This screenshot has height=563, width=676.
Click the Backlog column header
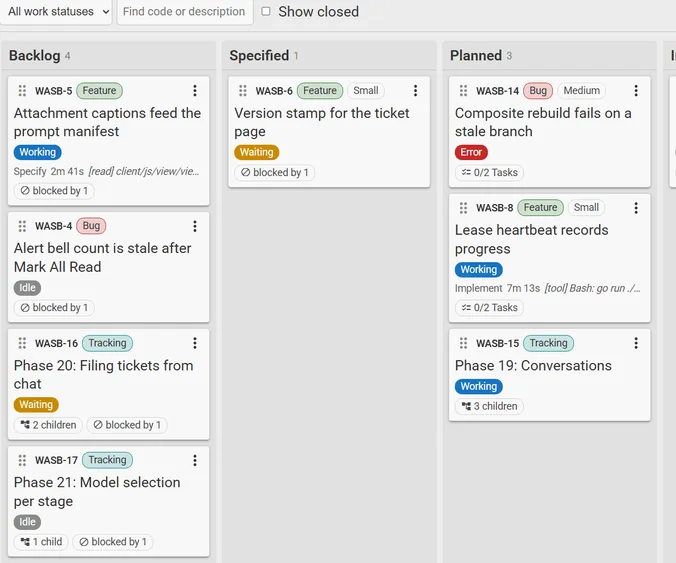point(34,56)
